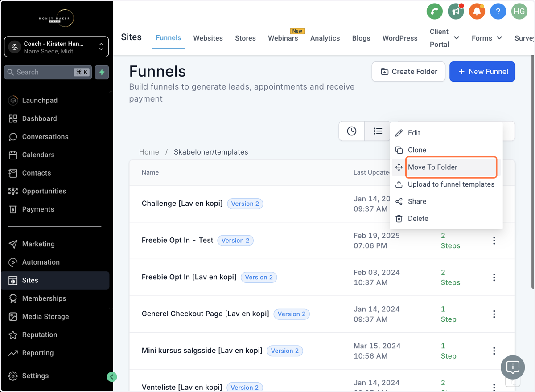The width and height of the screenshot is (535, 392).
Task: Expand the Forms dropdown
Action: 487,38
